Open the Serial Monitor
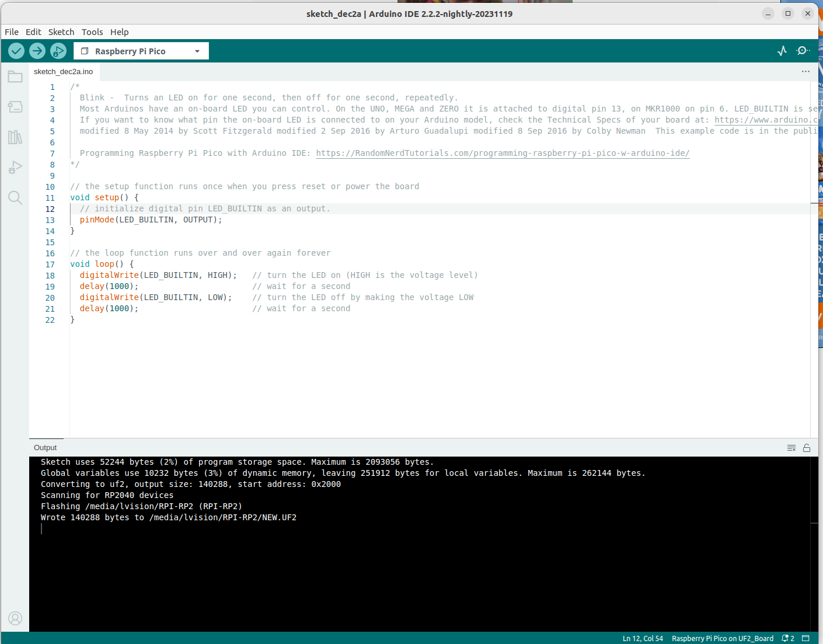 pos(803,51)
